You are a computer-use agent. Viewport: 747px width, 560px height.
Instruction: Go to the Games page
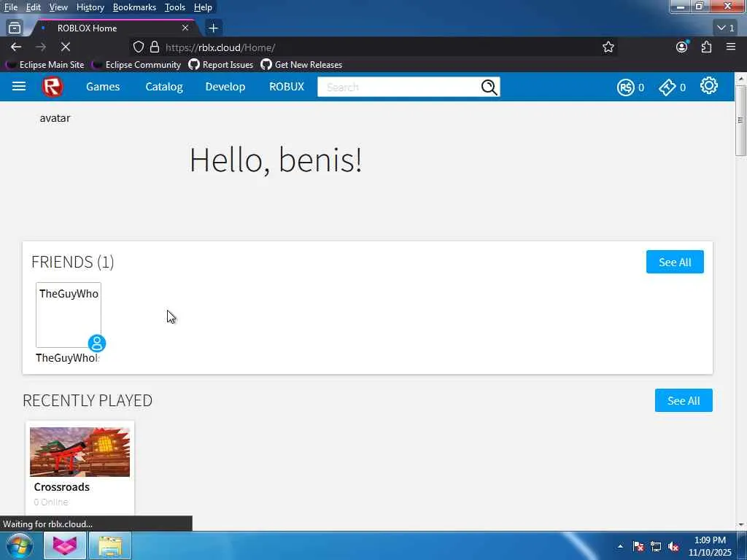click(103, 87)
